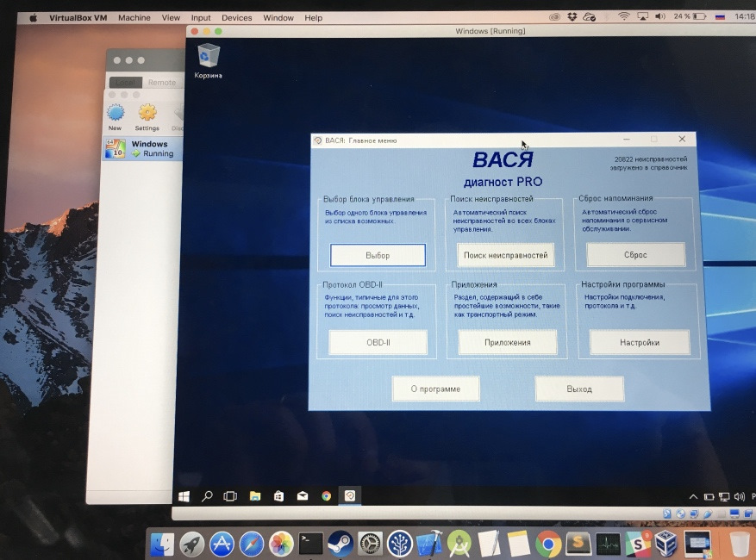Screen dimensions: 756x560
Task: Open the Apple menu
Action: point(34,18)
